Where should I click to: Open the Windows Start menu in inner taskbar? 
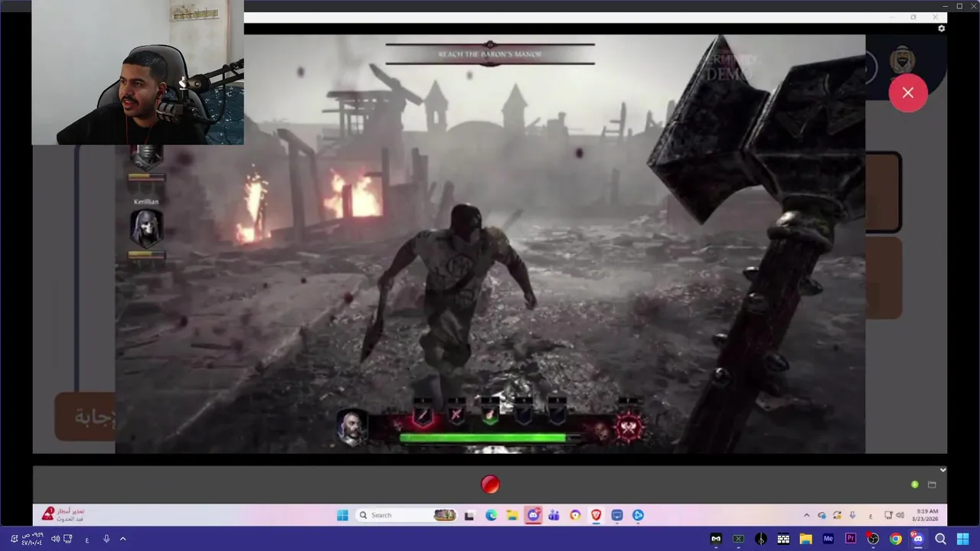tap(342, 515)
